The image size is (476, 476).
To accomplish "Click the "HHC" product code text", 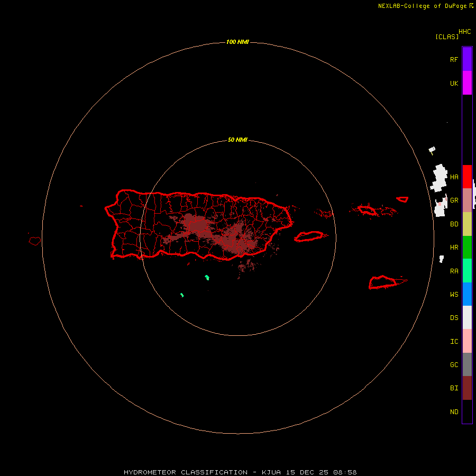I will click(465, 32).
